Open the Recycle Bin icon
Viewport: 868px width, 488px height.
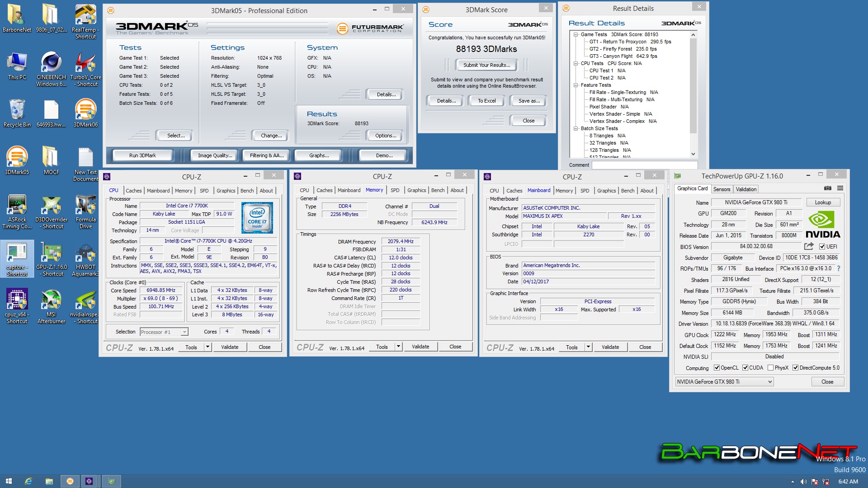(17, 113)
